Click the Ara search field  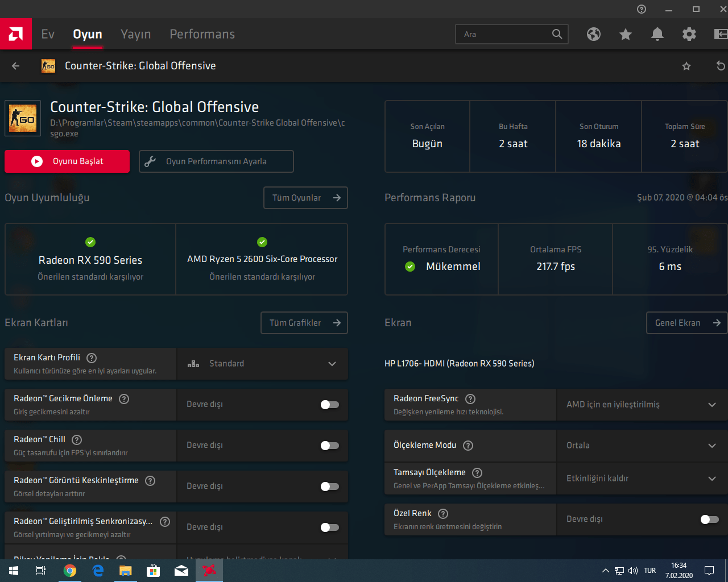coord(512,34)
